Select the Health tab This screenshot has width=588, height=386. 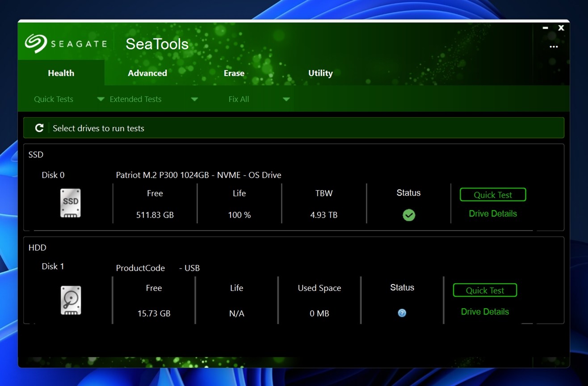[x=61, y=73]
